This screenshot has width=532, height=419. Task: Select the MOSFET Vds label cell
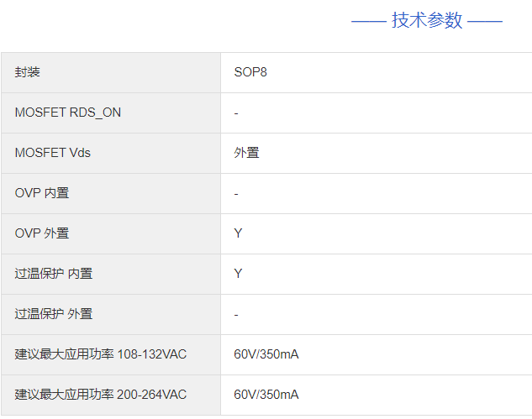click(x=53, y=153)
